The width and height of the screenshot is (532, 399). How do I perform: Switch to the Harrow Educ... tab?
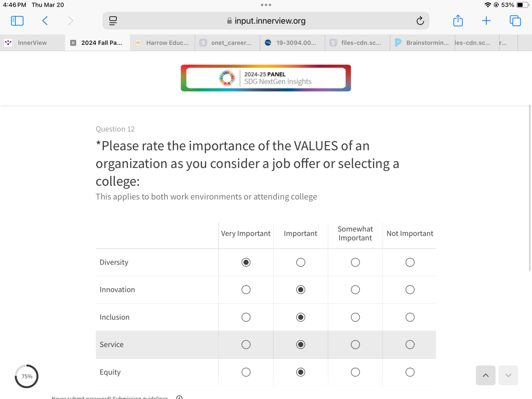(x=167, y=43)
